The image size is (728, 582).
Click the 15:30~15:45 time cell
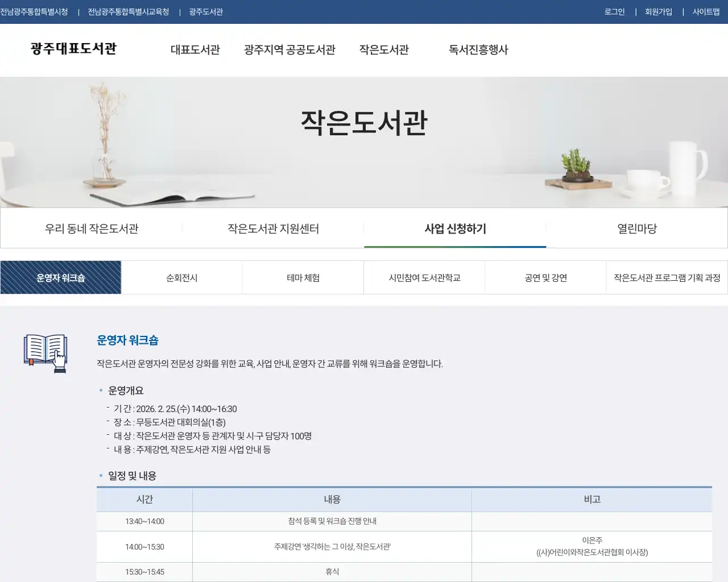[144, 572]
